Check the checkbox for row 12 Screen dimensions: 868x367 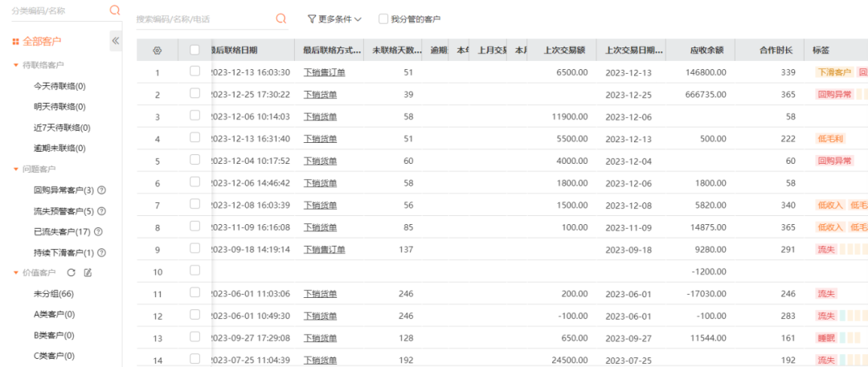tap(194, 315)
